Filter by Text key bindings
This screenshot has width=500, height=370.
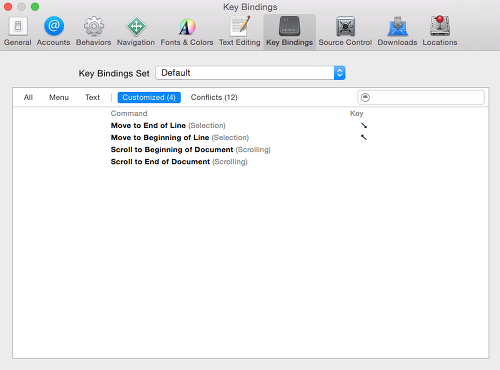92,97
